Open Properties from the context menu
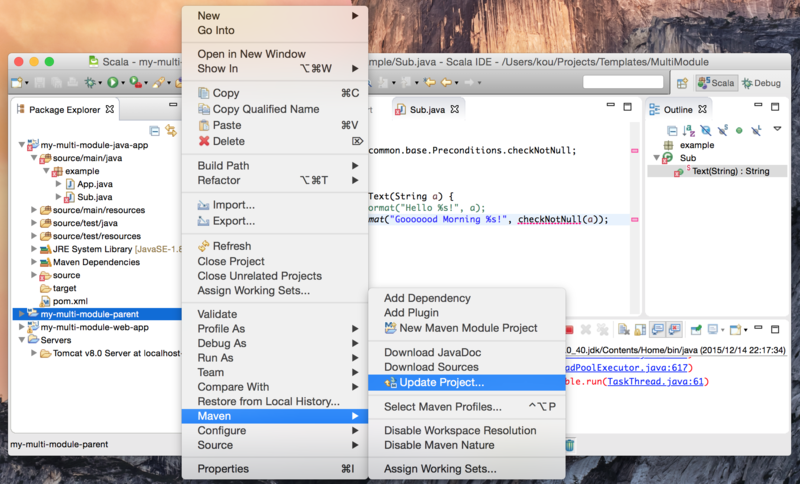The image size is (800, 484). (x=274, y=469)
